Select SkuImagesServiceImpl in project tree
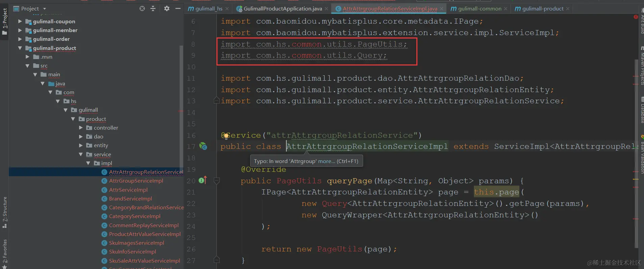This screenshot has width=644, height=269. coord(136,243)
